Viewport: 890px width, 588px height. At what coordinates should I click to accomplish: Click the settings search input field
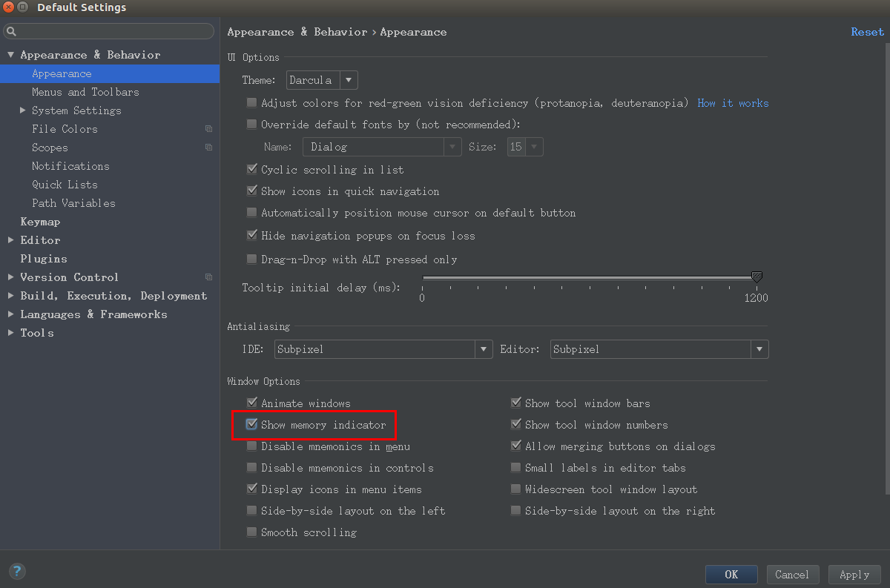click(x=109, y=31)
